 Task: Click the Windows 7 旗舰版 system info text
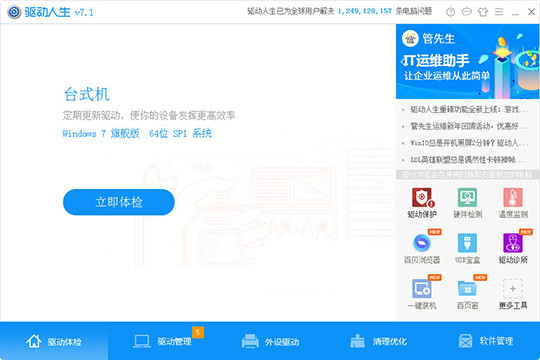coord(137,133)
